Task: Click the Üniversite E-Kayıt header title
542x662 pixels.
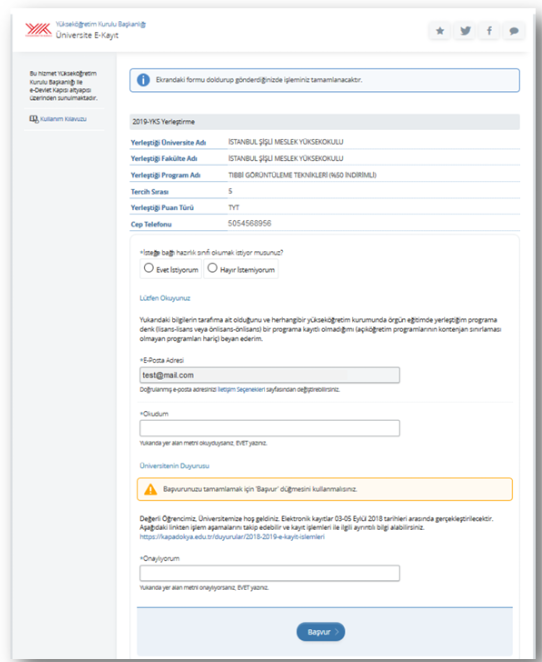Action: point(87,35)
